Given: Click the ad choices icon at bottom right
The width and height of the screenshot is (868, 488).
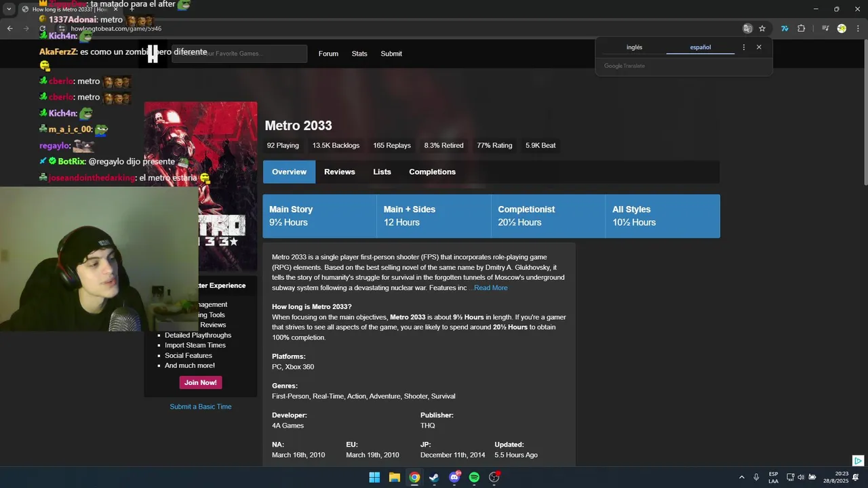Looking at the screenshot, I should (x=858, y=461).
